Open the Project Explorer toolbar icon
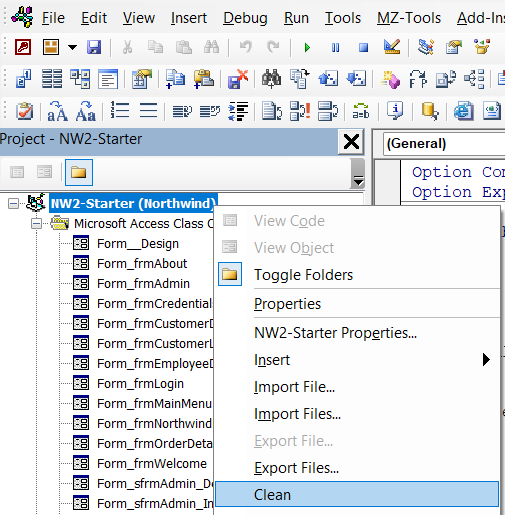Viewport: 505px width, 515px height. click(426, 47)
